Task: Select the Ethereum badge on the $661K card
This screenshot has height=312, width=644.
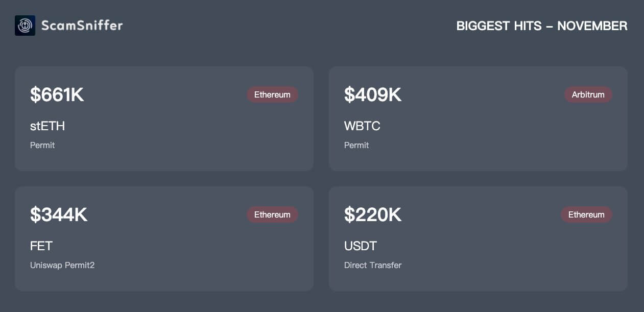Action: [x=272, y=94]
